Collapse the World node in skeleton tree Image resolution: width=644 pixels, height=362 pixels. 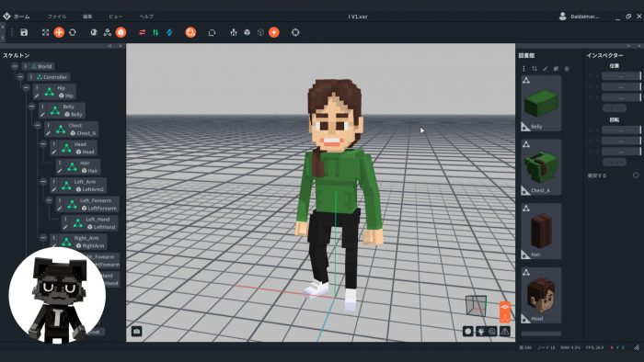[15, 66]
